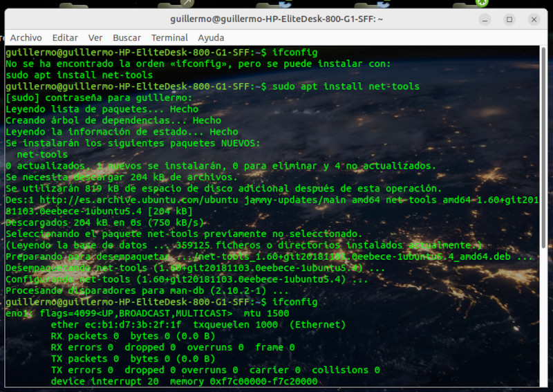Click the 'No se ha encontrado la orden' message
553x392 pixels.
(198, 64)
